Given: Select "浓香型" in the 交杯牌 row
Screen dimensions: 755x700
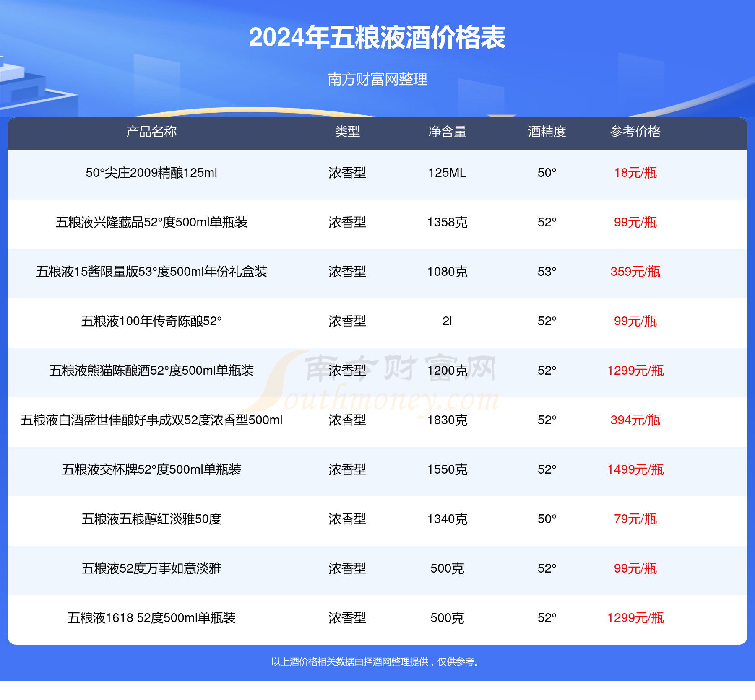Looking at the screenshot, I should pos(347,469).
